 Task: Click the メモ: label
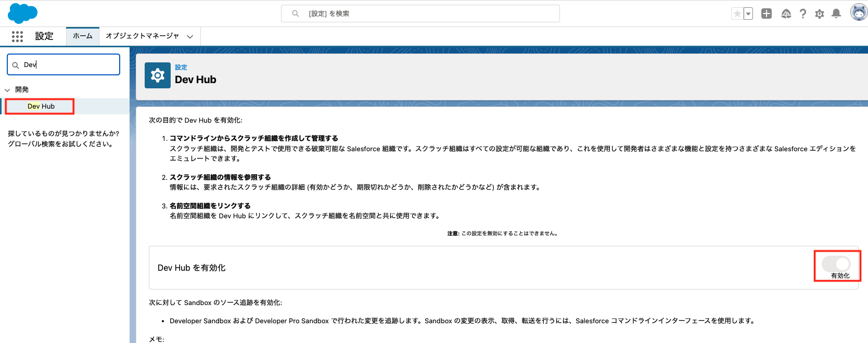(157, 339)
